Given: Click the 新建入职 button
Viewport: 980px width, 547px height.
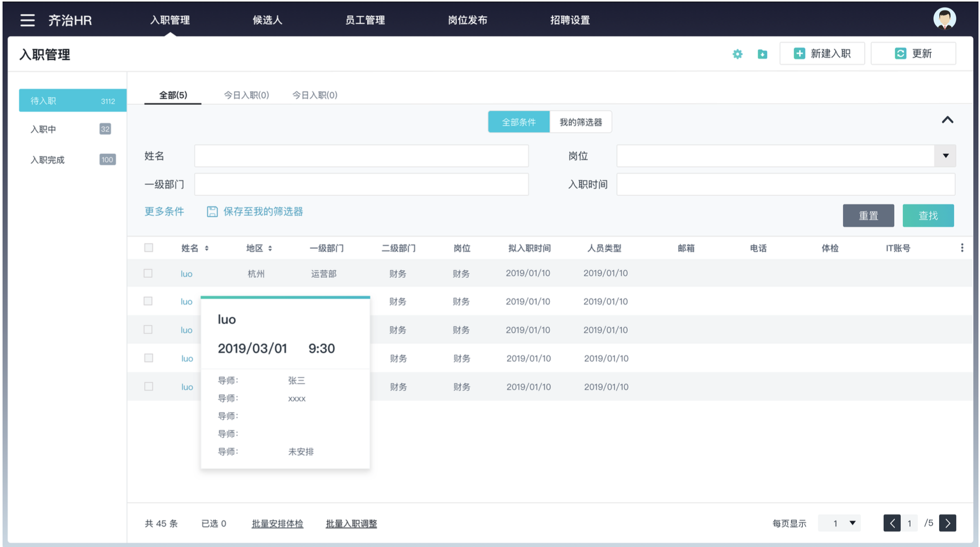Looking at the screenshot, I should pyautogui.click(x=822, y=54).
